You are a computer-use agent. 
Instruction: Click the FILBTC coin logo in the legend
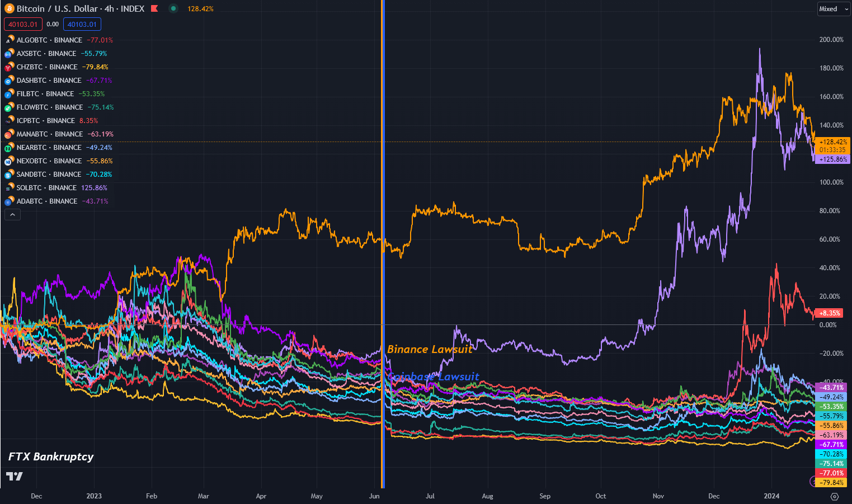click(9, 93)
